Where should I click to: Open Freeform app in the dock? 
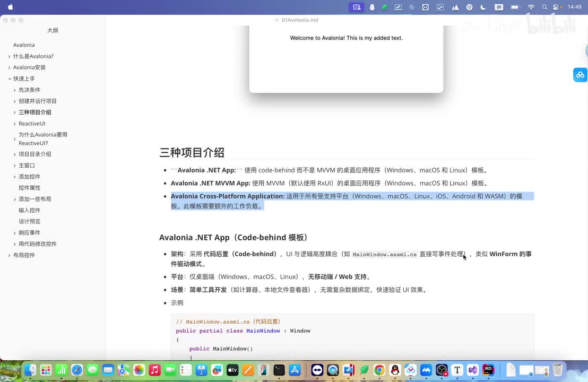click(217, 370)
